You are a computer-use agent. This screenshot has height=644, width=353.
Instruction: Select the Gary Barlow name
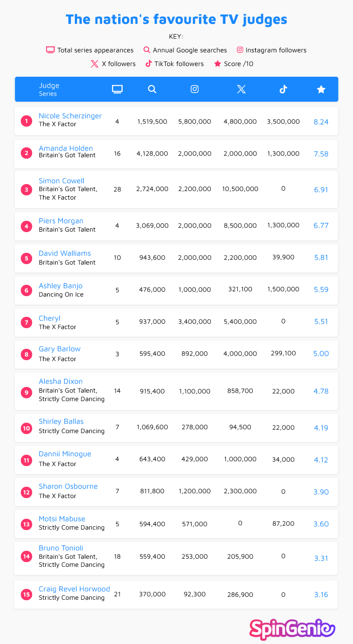point(60,349)
